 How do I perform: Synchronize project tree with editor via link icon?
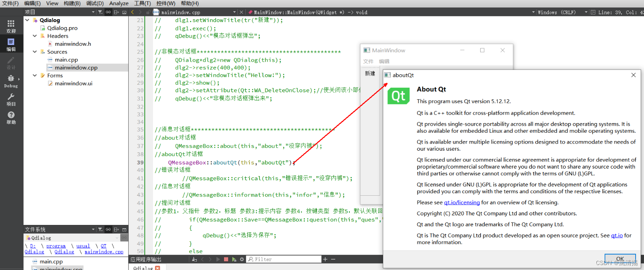click(x=108, y=12)
